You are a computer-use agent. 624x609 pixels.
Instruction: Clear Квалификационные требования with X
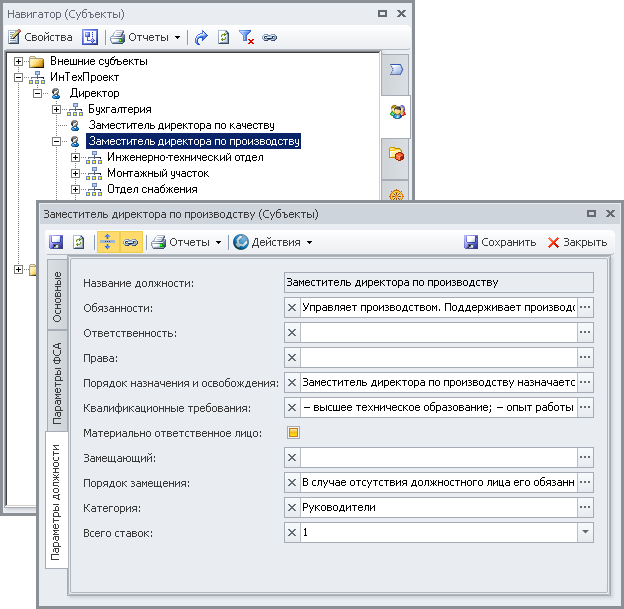point(292,408)
